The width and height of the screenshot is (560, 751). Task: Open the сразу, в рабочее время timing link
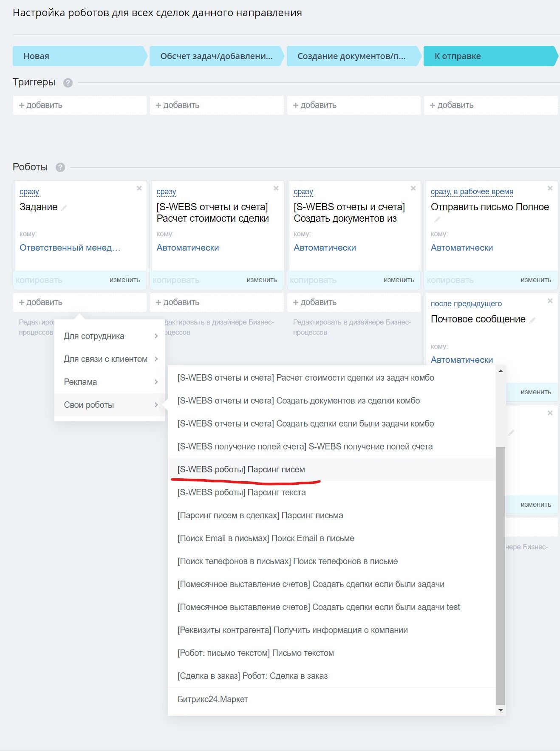click(x=472, y=192)
